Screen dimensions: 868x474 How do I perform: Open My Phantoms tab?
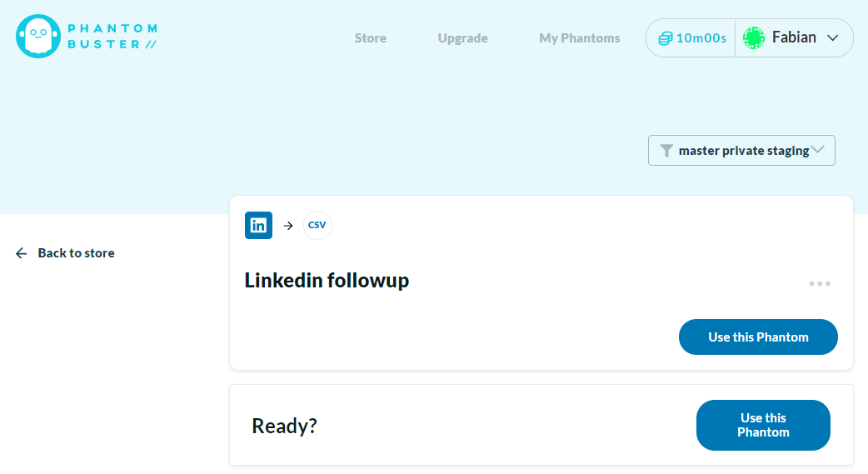point(580,38)
